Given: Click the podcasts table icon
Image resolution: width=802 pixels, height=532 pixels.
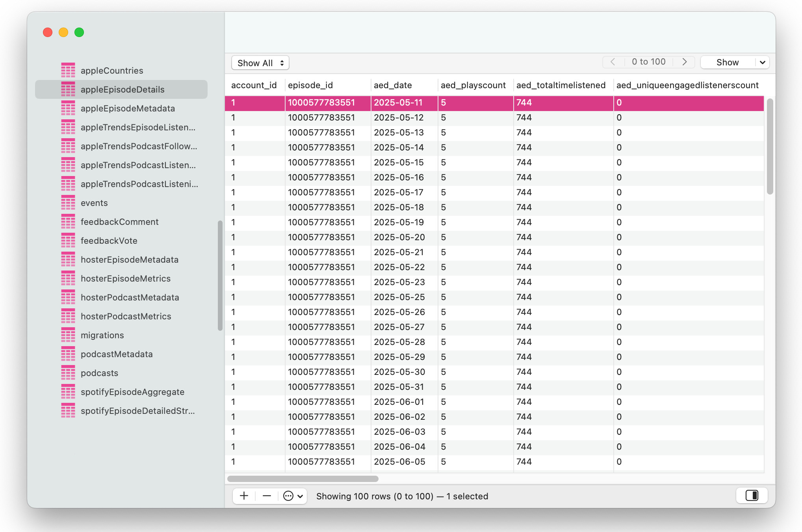Looking at the screenshot, I should [x=68, y=373].
